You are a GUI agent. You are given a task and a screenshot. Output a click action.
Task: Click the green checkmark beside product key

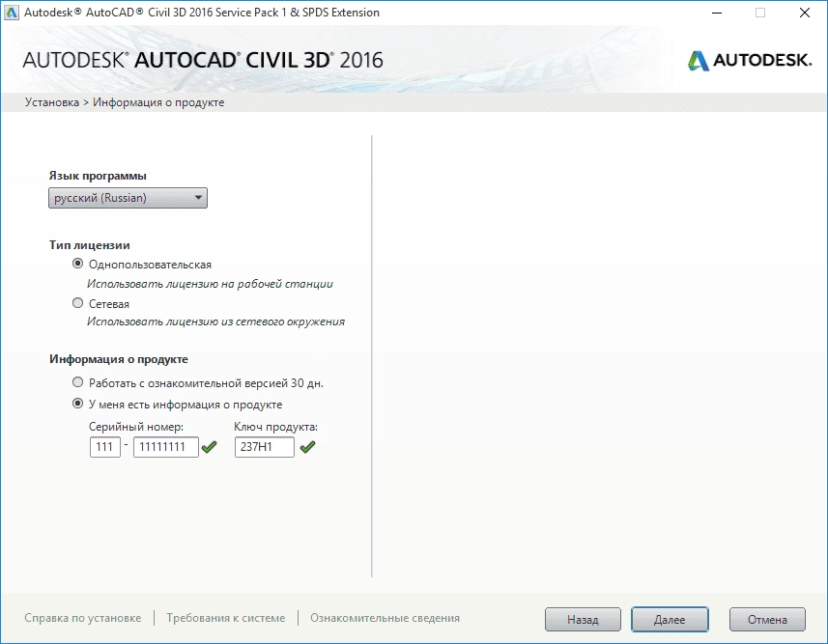point(307,447)
